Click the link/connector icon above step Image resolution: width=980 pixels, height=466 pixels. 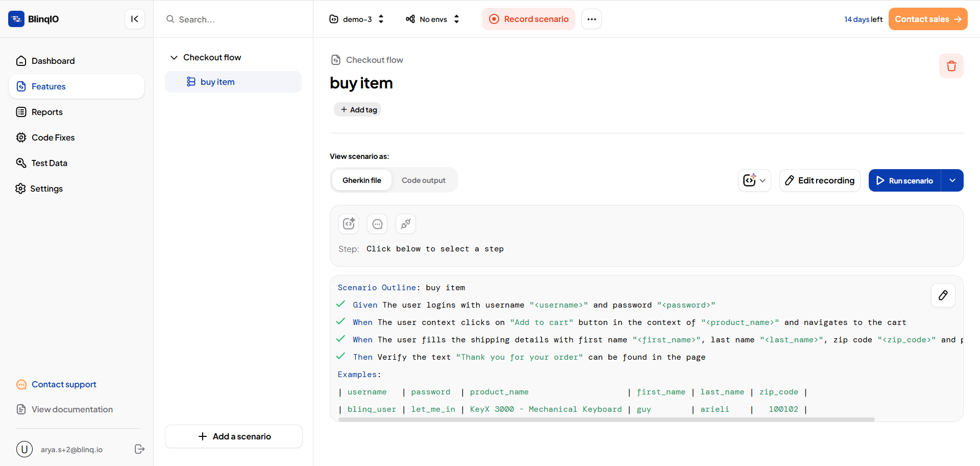(406, 224)
